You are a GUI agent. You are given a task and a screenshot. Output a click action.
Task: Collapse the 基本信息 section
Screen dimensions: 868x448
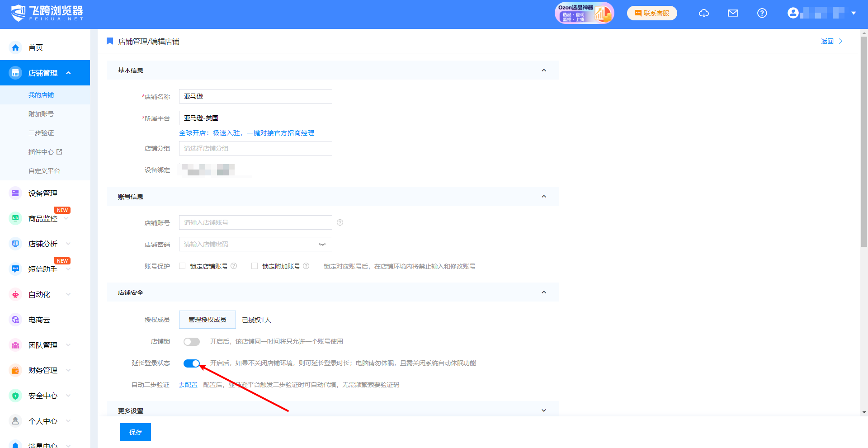543,71
